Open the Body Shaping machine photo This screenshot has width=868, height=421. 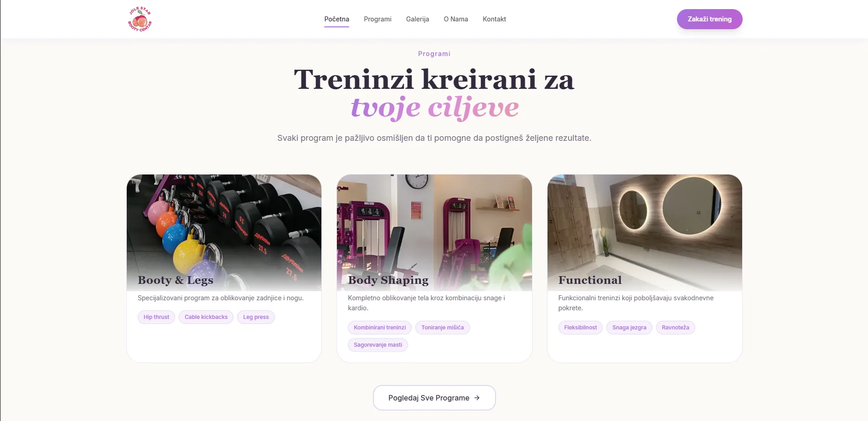[x=434, y=232]
